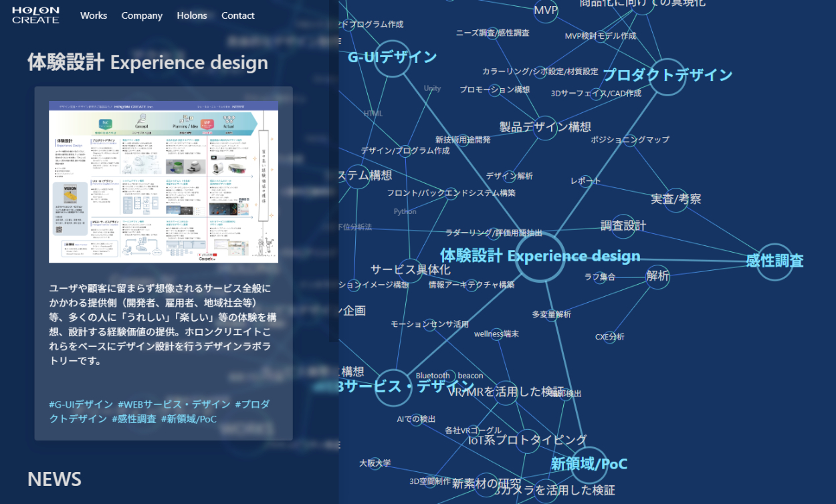Open the Contact page link
The height and width of the screenshot is (504, 836).
click(238, 15)
